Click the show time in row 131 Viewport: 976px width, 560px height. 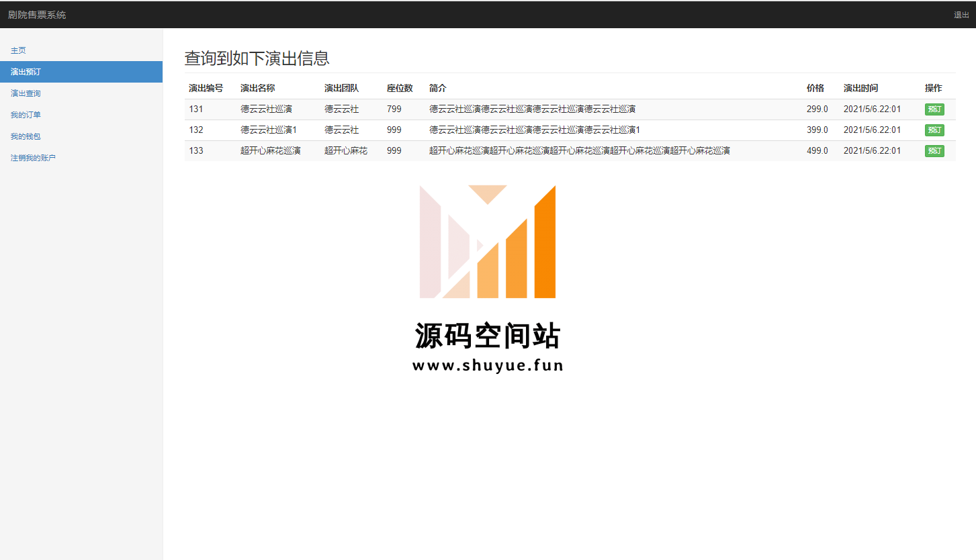[x=872, y=109]
